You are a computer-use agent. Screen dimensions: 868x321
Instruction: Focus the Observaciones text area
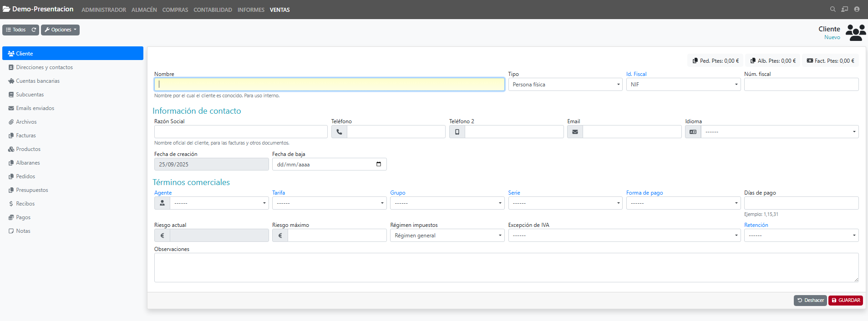click(507, 268)
